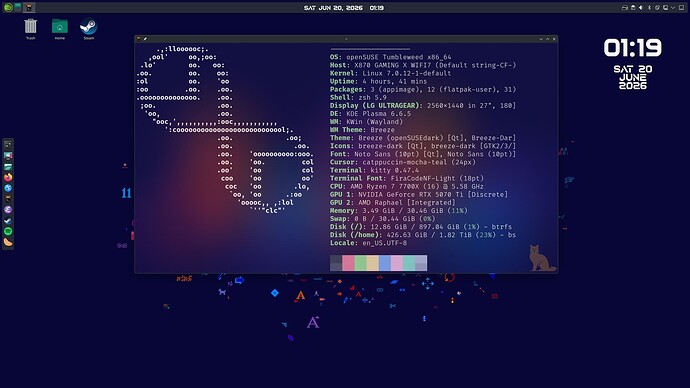The width and height of the screenshot is (690, 388).
Task: Open the display configuration tray icon
Action: point(665,7)
